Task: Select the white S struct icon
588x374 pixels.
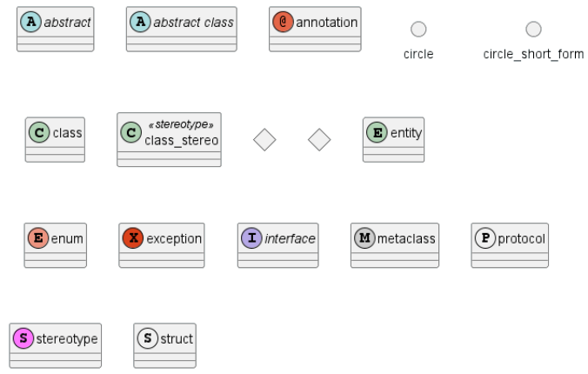Action: click(148, 338)
